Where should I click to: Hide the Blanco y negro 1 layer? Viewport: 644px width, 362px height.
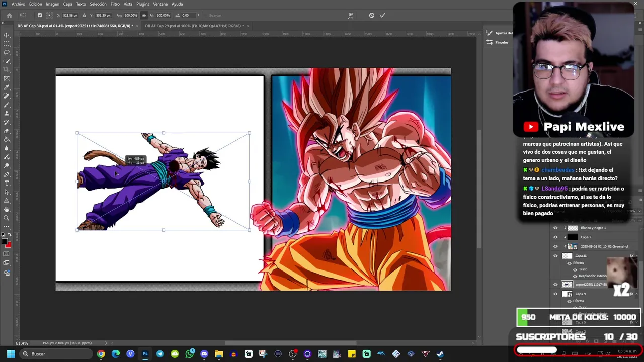coord(555,228)
